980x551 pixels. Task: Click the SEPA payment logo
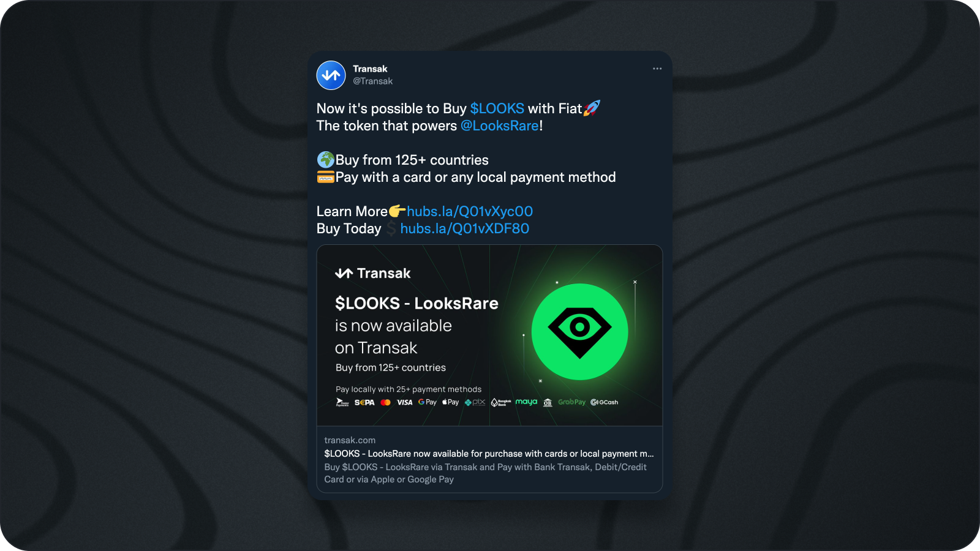click(x=364, y=402)
